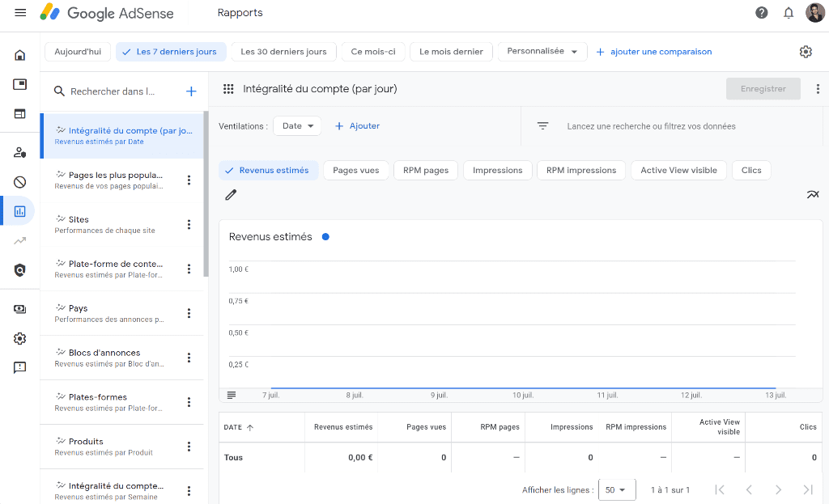Toggle Revenus estimés metric chip

pos(268,170)
